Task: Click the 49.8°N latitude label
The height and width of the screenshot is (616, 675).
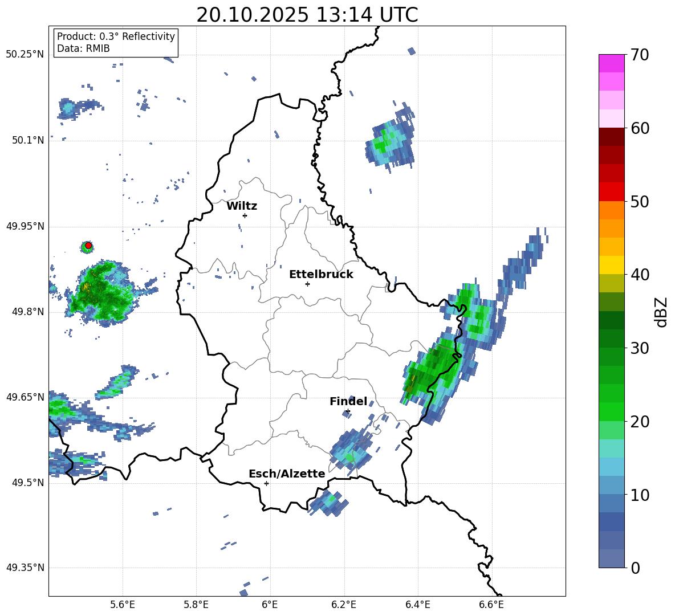Action: tap(27, 312)
